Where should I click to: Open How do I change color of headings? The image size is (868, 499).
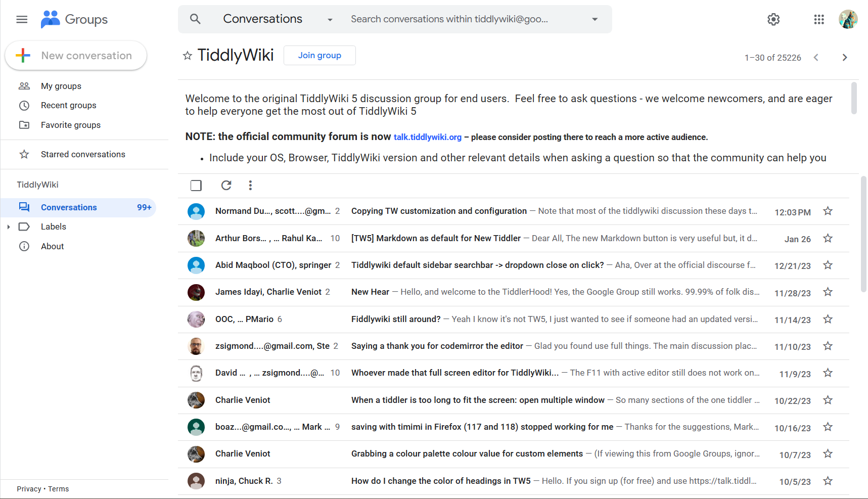point(441,481)
